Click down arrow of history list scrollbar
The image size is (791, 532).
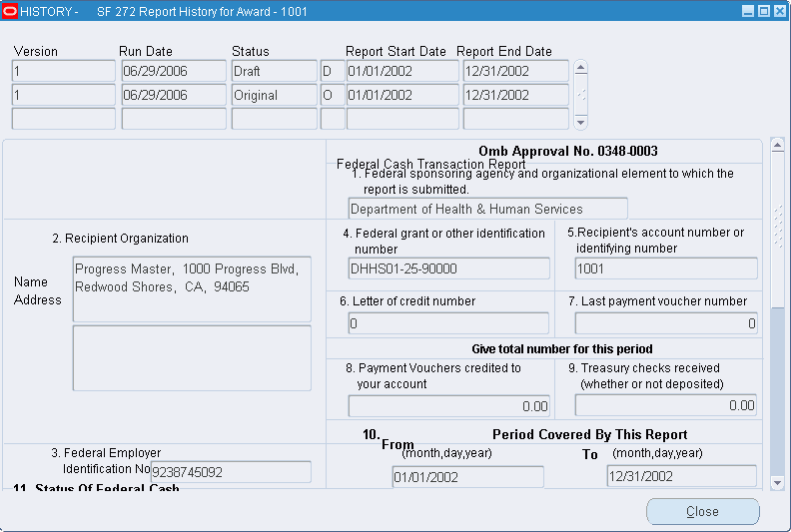[x=580, y=123]
